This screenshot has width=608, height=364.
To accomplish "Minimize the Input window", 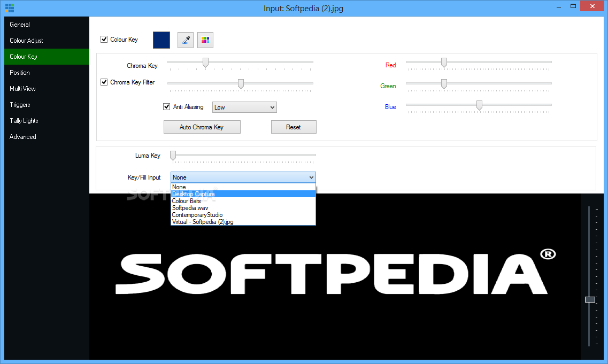I will [x=559, y=6].
